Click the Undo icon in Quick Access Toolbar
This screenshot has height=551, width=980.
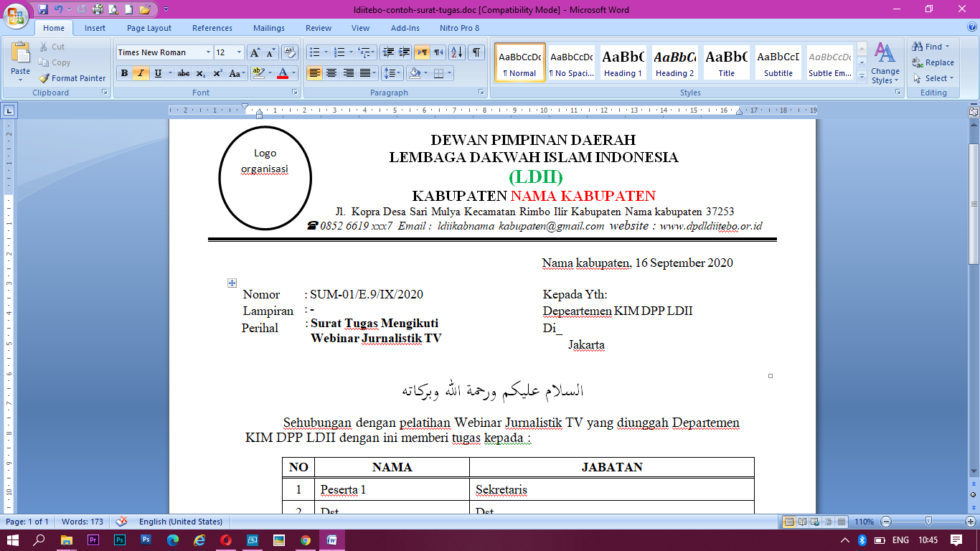pyautogui.click(x=58, y=9)
